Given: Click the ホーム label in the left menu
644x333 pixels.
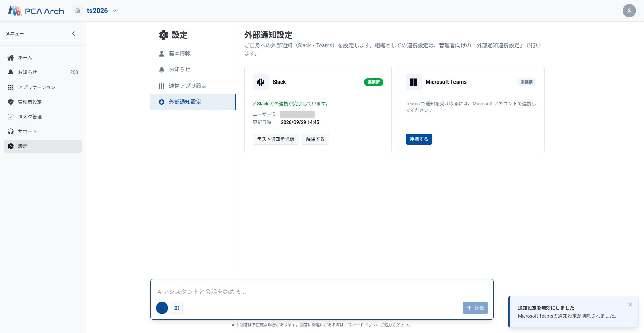Looking at the screenshot, I should click(x=25, y=58).
